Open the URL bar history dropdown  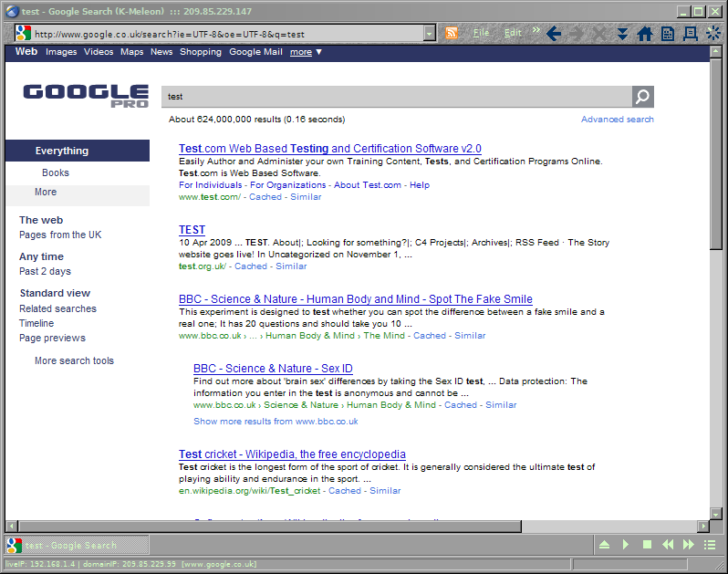[430, 34]
